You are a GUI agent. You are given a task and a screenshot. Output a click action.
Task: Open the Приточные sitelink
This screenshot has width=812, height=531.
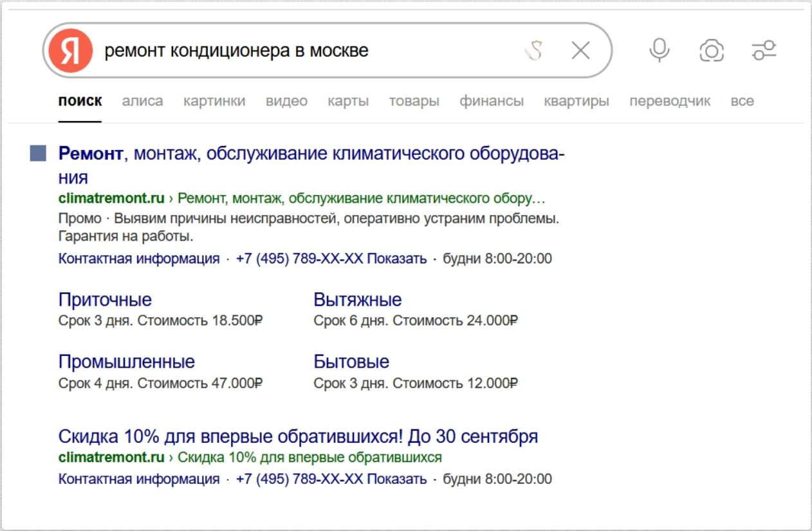[106, 299]
